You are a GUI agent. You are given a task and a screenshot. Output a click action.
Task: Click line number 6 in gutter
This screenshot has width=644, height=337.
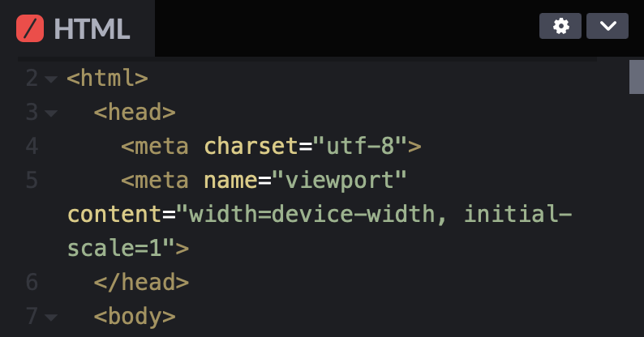tap(32, 283)
